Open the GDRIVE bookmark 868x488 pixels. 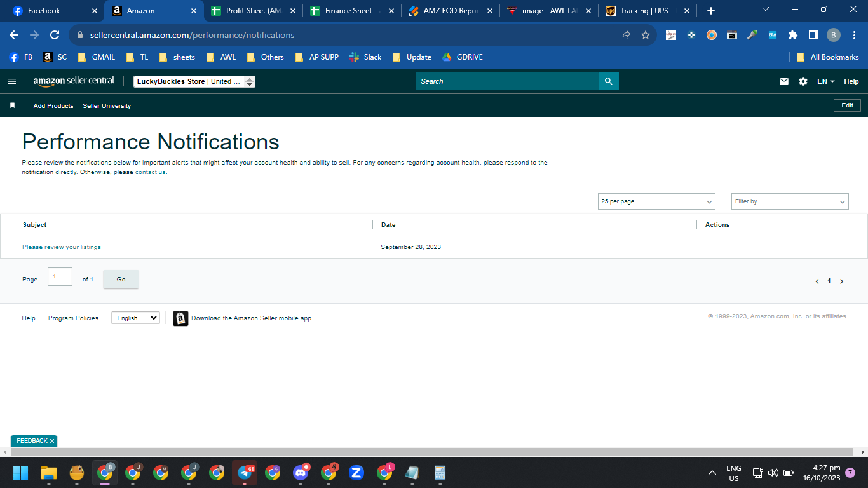463,57
